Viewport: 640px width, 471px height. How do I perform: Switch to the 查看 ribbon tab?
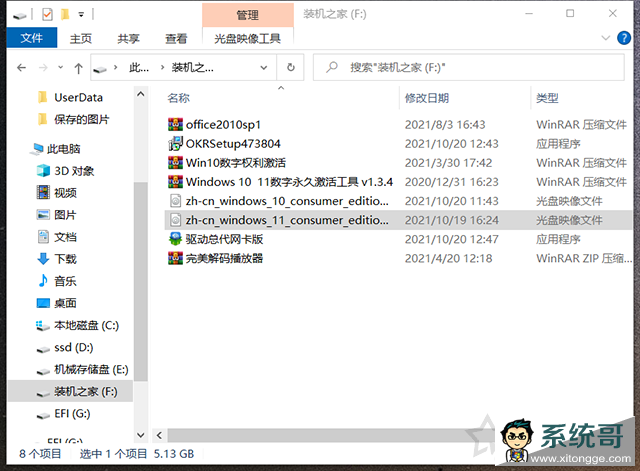[176, 39]
